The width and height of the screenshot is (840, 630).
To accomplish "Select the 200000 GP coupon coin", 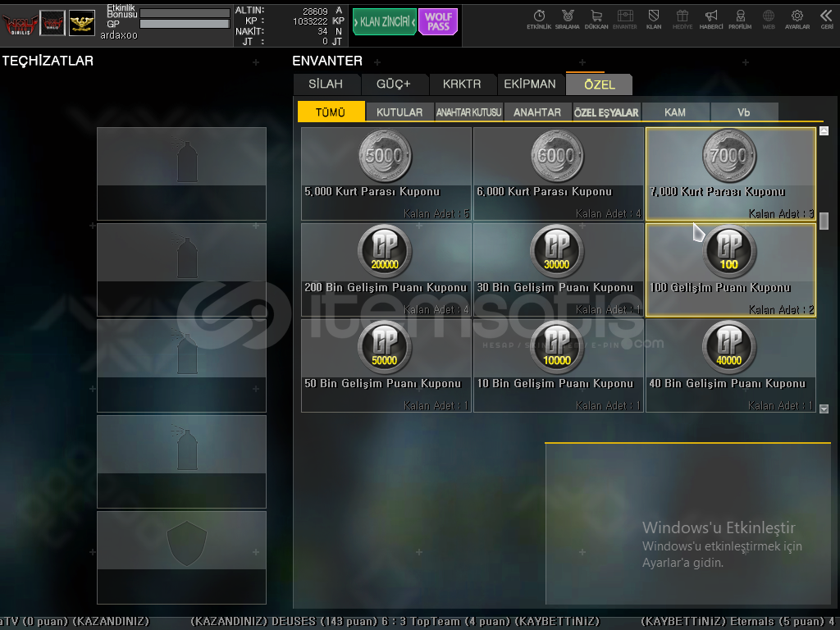I will click(x=385, y=252).
